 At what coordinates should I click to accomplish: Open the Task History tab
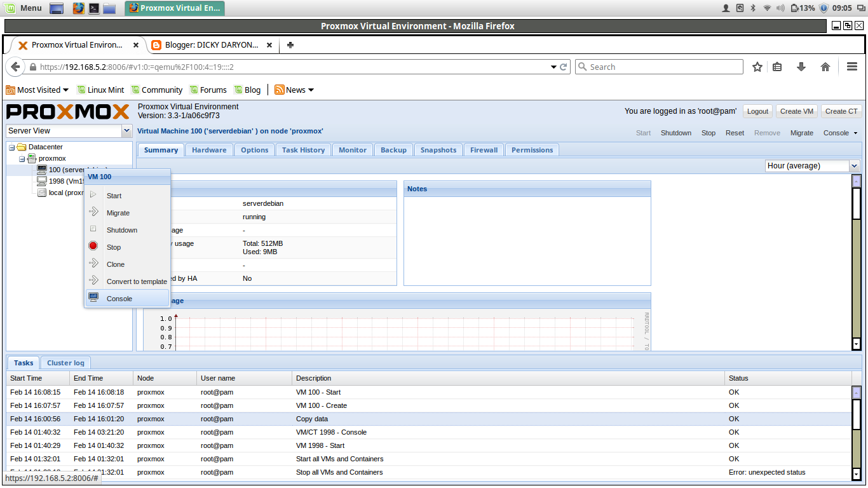point(303,150)
